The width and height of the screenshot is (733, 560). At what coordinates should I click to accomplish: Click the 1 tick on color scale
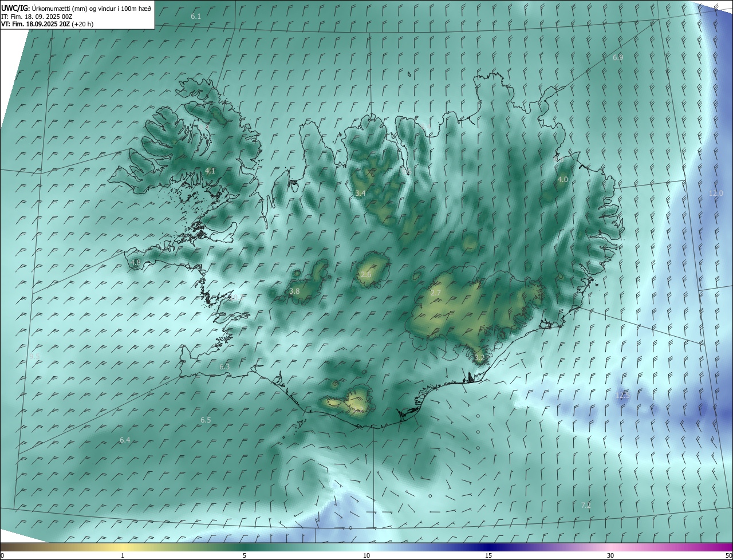tap(123, 556)
